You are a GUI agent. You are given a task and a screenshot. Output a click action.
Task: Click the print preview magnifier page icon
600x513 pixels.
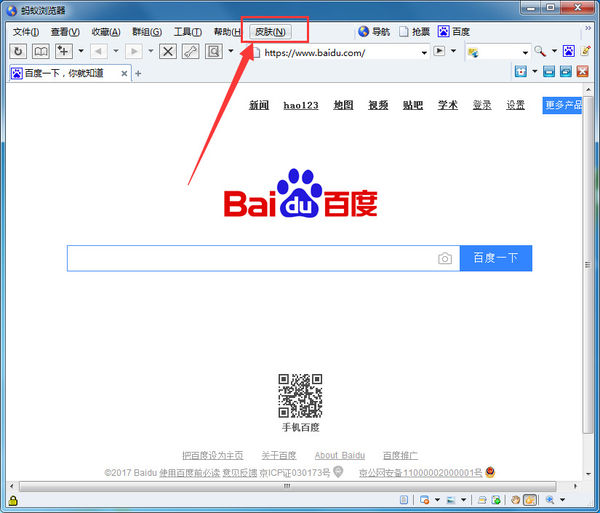214,51
